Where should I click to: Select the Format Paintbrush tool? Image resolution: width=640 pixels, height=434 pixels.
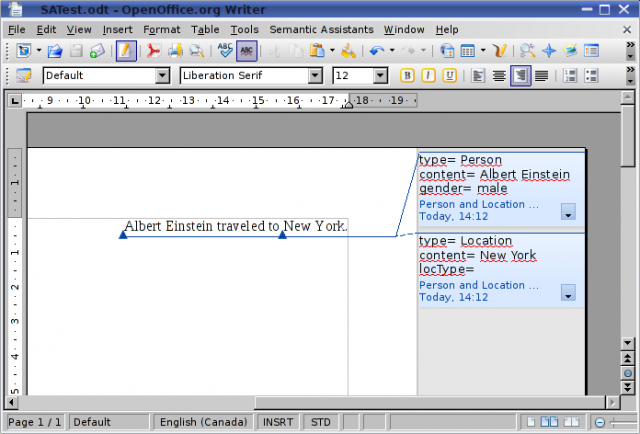(x=349, y=51)
